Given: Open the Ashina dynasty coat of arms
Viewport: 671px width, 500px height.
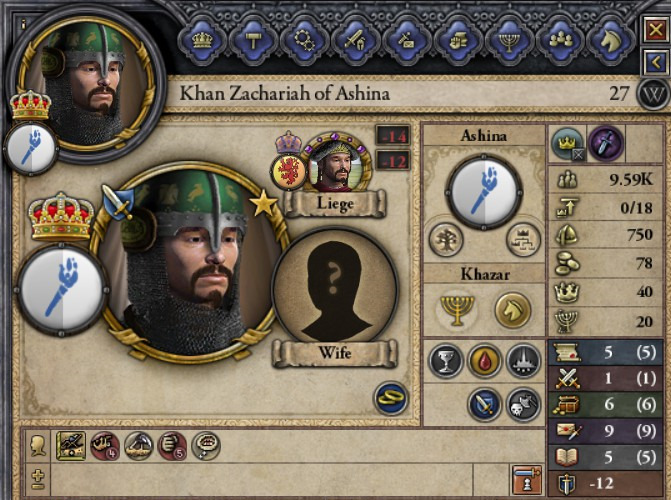Looking at the screenshot, I should 484,193.
